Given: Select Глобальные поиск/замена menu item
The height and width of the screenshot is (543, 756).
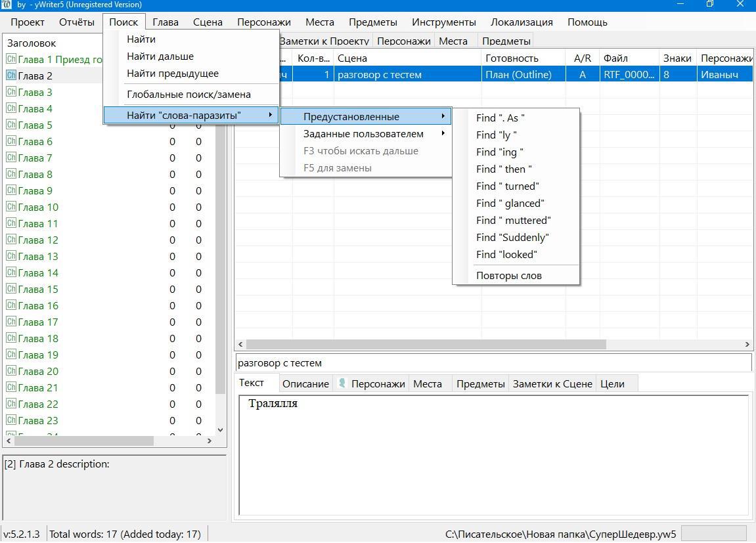Looking at the screenshot, I should (x=189, y=95).
